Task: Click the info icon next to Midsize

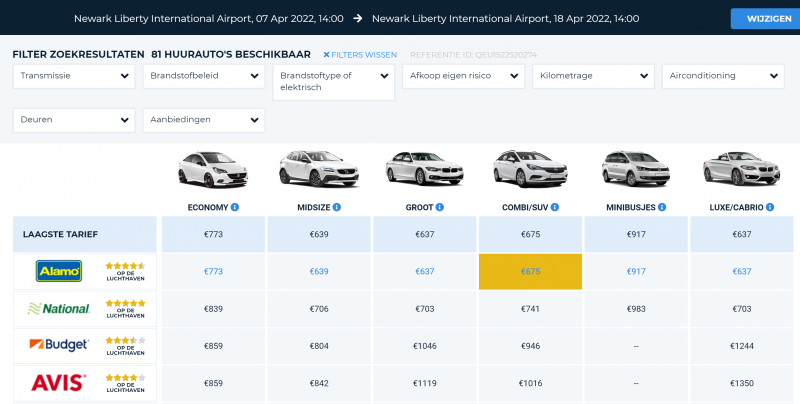Action: 337,208
